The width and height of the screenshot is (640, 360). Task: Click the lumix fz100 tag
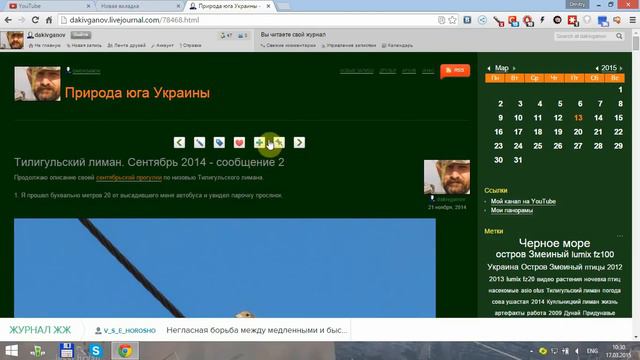coord(593,254)
